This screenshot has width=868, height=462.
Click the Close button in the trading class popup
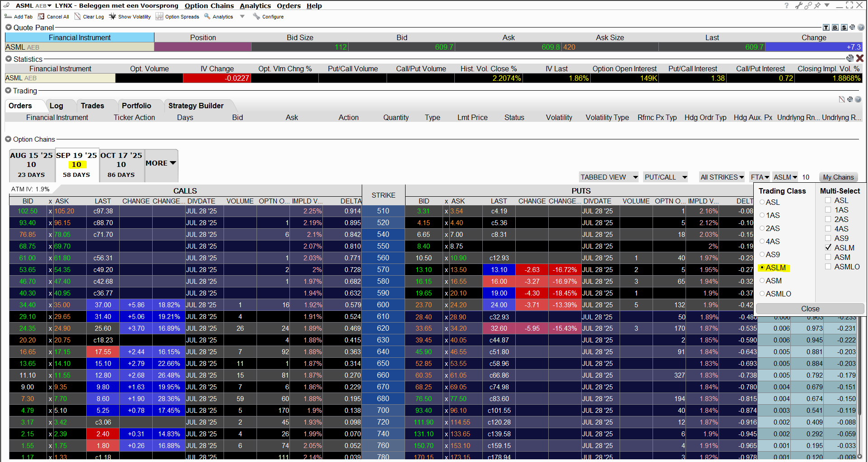tap(810, 309)
